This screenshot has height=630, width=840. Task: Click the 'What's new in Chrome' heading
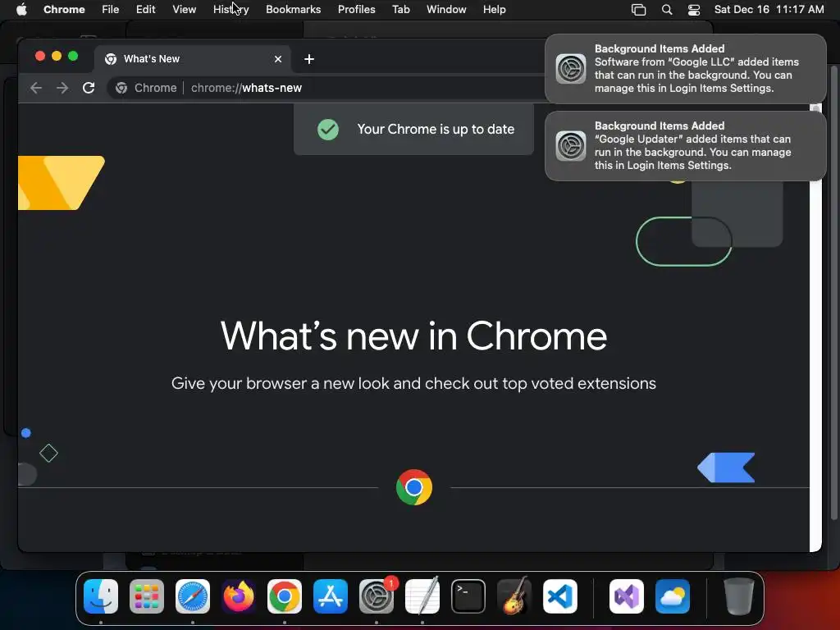click(413, 336)
